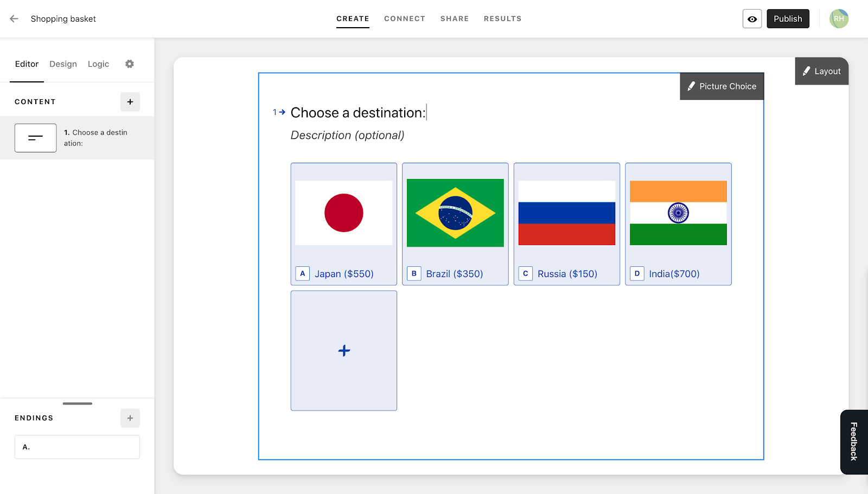This screenshot has height=494, width=868.
Task: Switch to the SHARE tab
Action: click(455, 18)
